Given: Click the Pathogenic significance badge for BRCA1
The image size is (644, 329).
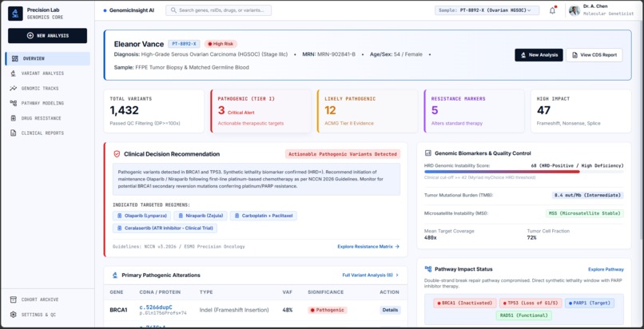Looking at the screenshot, I should click(x=328, y=310).
